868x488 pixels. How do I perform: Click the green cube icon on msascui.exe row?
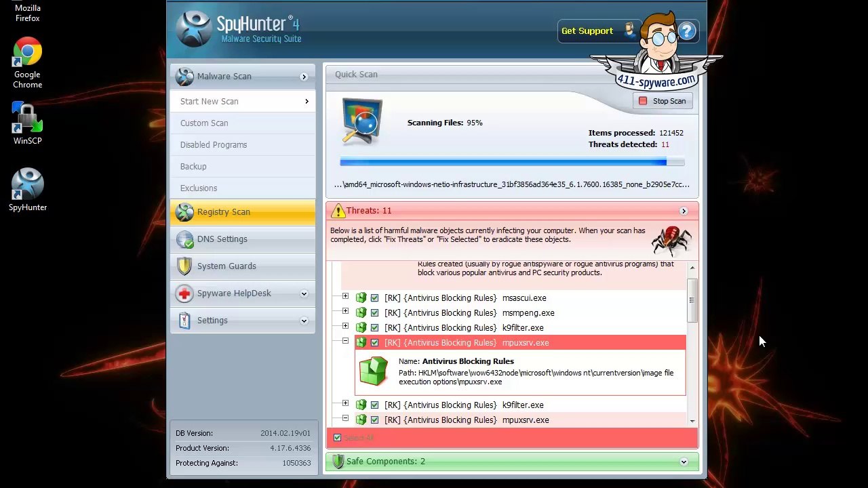tap(361, 298)
